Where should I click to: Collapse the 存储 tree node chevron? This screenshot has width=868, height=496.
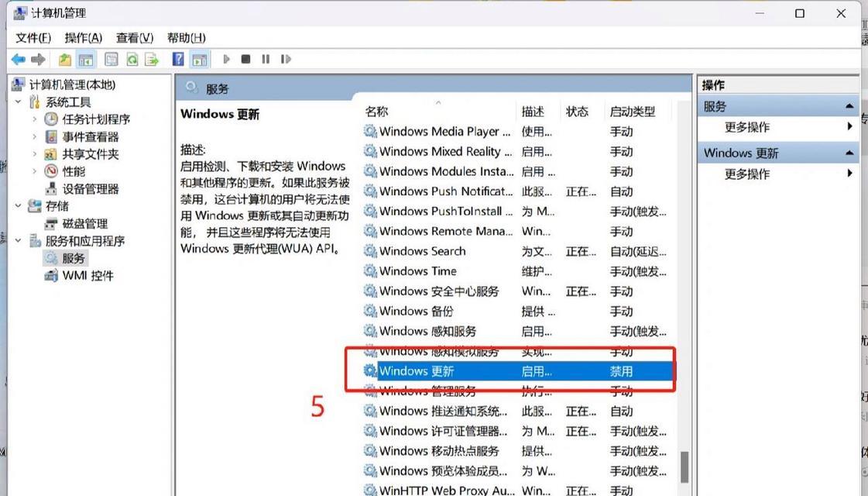point(19,205)
